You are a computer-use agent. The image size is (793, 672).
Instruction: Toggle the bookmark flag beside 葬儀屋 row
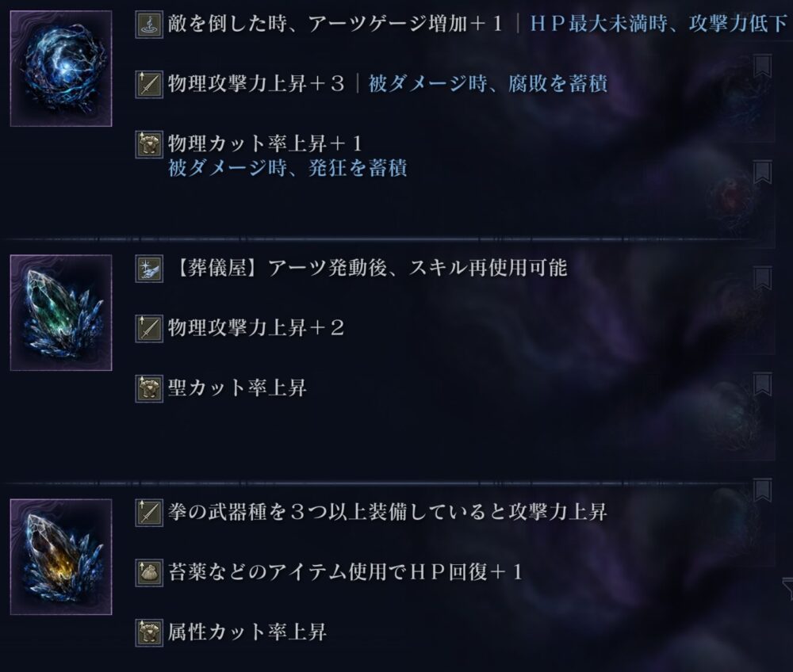point(762,278)
